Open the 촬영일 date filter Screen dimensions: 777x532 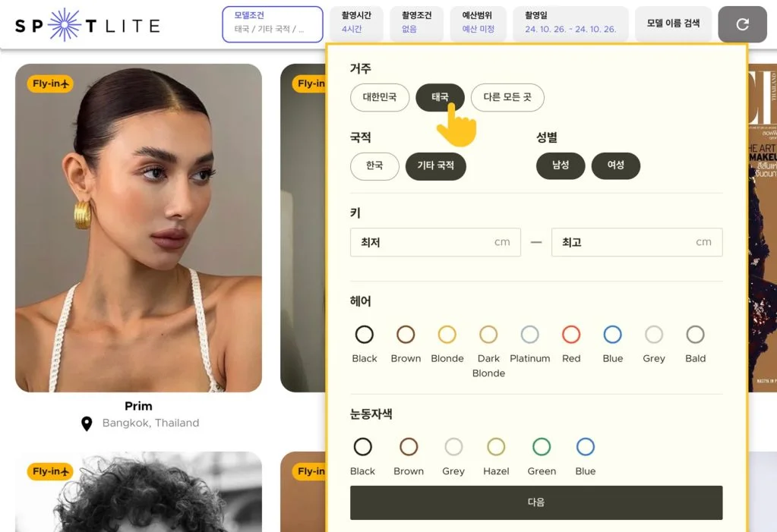[570, 24]
